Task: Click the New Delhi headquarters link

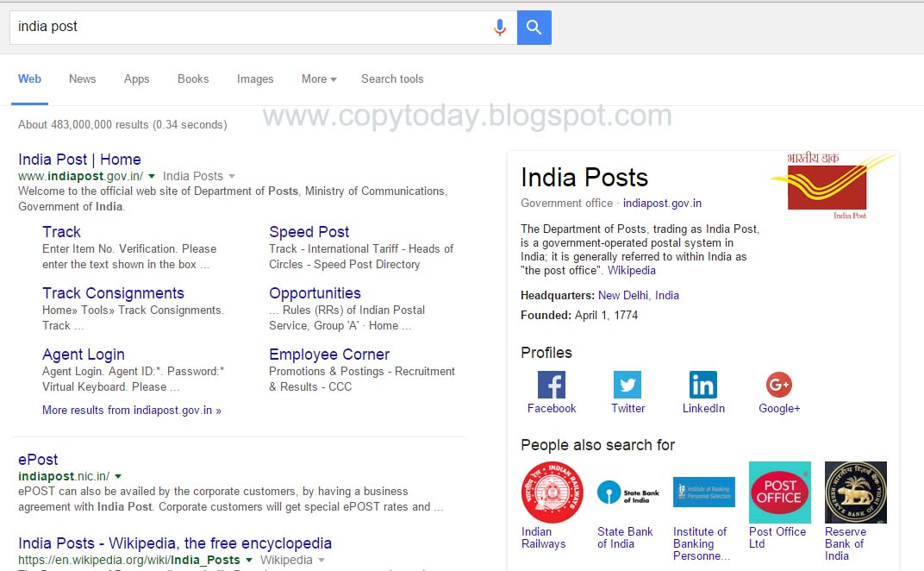Action: click(x=623, y=296)
